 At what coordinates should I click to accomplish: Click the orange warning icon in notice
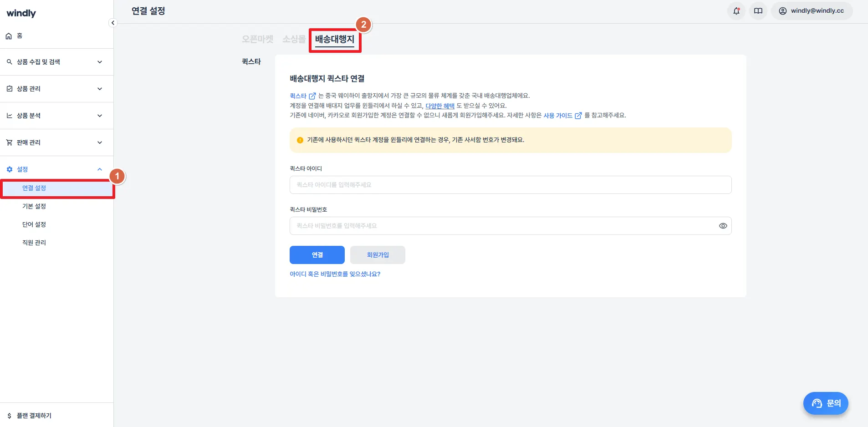coord(300,140)
